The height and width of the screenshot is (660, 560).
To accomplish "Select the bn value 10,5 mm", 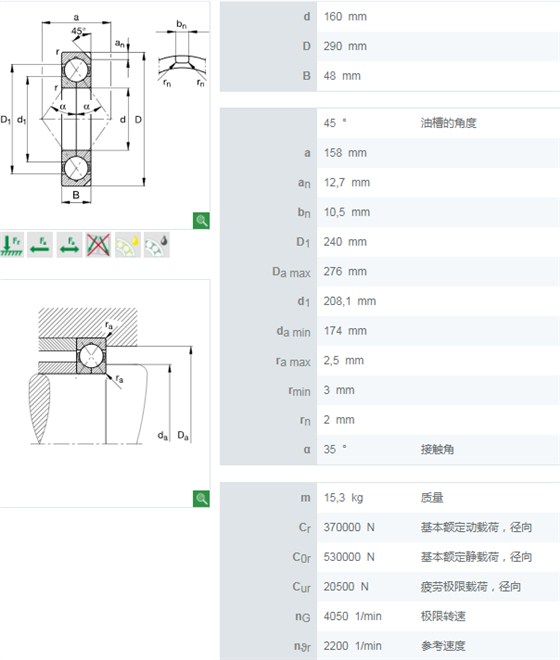I will (x=347, y=212).
